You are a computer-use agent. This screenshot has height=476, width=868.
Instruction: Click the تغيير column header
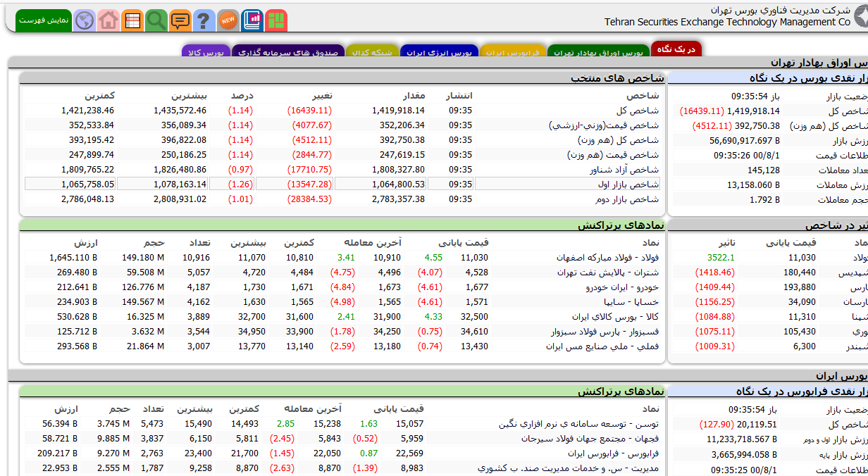[x=321, y=96]
